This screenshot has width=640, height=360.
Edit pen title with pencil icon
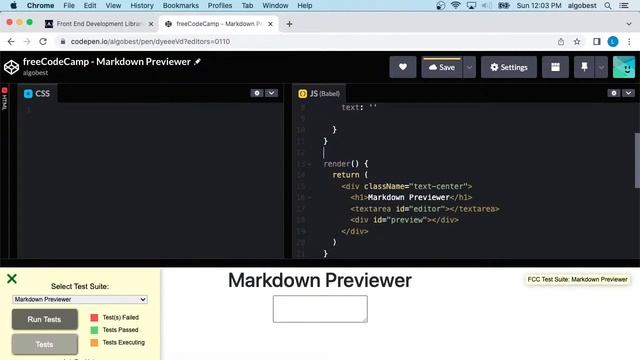pyautogui.click(x=198, y=62)
